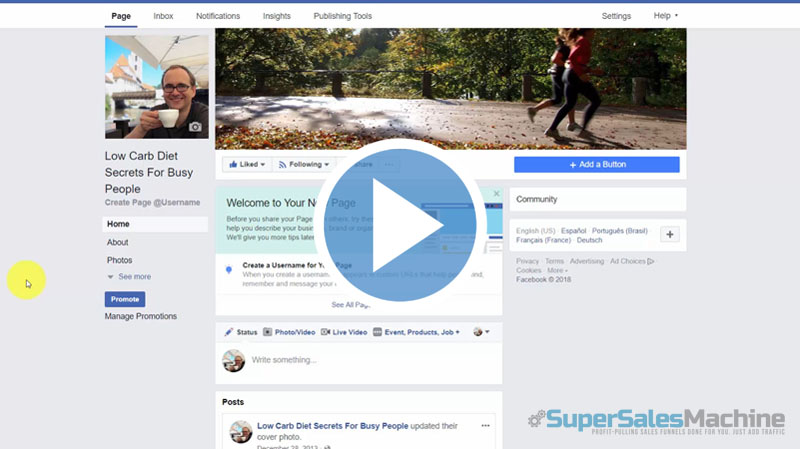Screen dimensions: 800x449
Task: Click the camera icon on profile photo
Action: (x=195, y=127)
